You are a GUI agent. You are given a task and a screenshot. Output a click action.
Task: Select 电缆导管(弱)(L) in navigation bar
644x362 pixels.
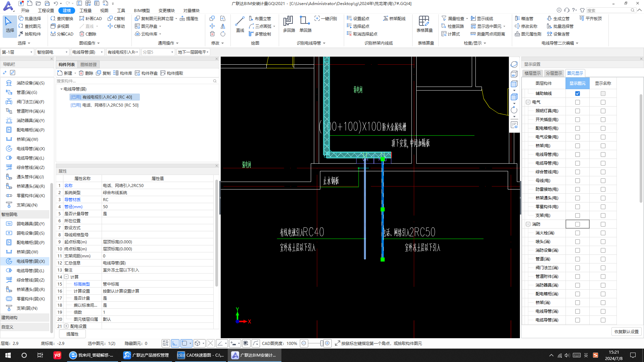tap(25, 270)
